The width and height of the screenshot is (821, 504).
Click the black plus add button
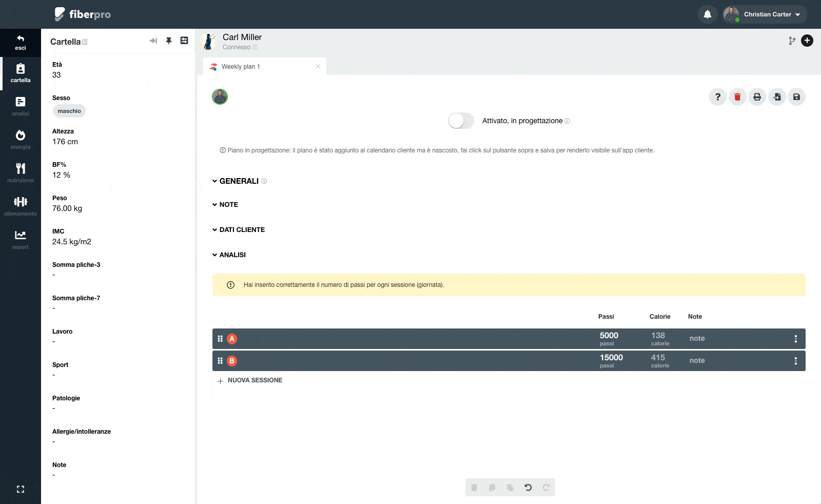click(x=807, y=41)
